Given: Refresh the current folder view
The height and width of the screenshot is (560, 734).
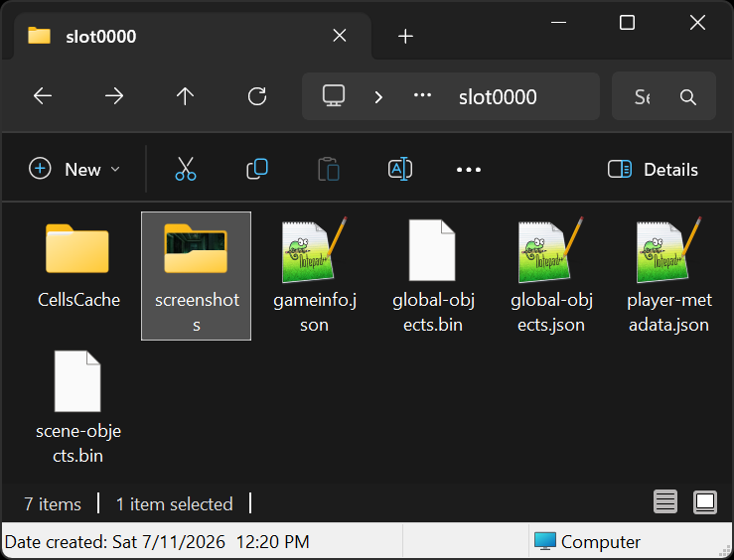Looking at the screenshot, I should coord(257,96).
